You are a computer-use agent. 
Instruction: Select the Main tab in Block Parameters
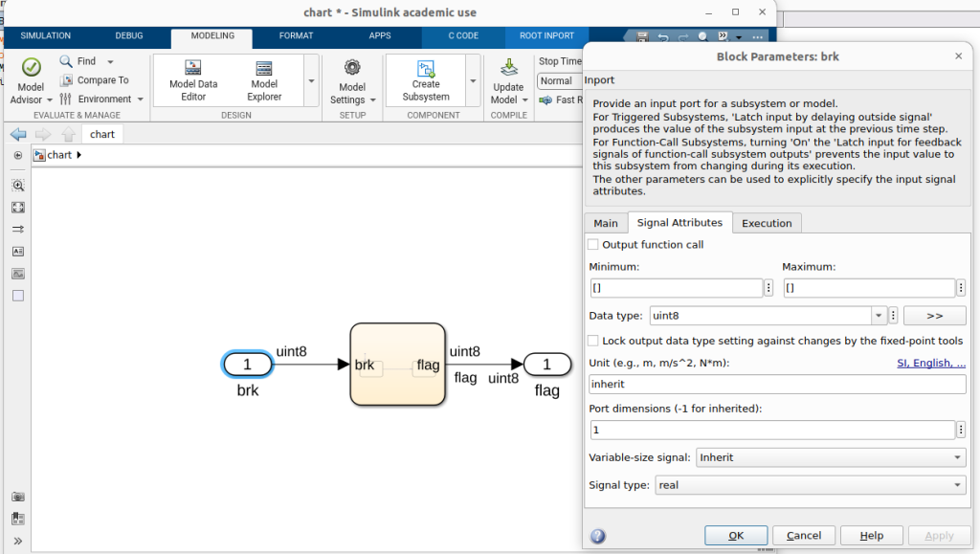606,223
